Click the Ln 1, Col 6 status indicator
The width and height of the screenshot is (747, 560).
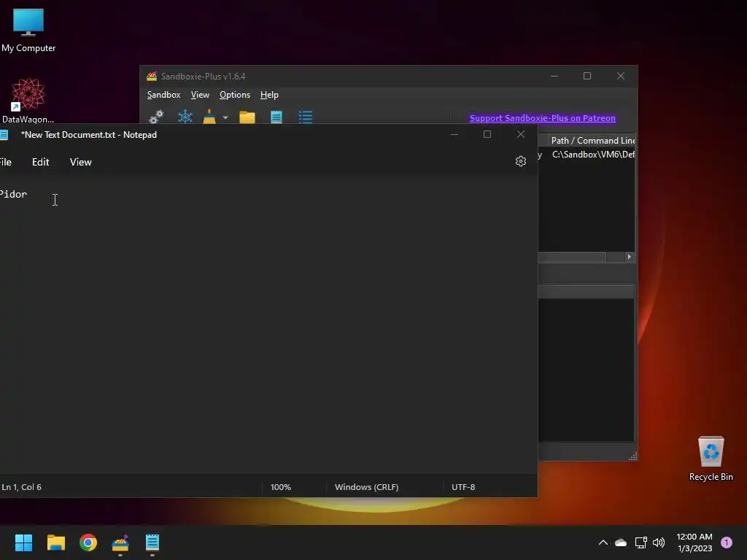(21, 487)
